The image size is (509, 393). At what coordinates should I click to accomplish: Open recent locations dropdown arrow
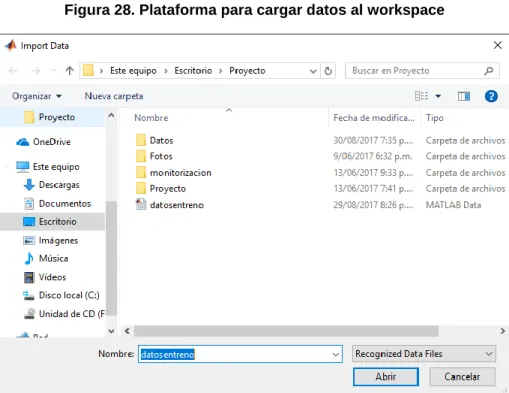coord(53,71)
